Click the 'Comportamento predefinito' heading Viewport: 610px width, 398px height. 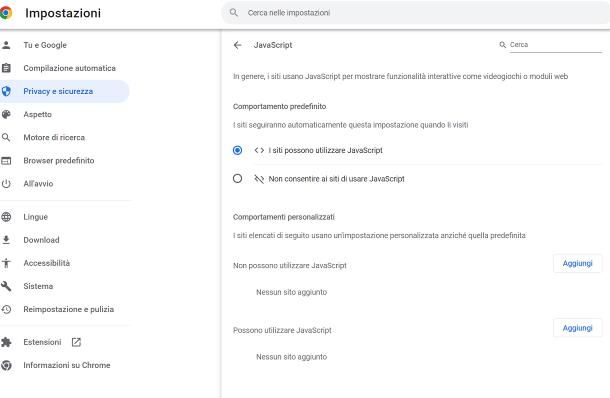tap(279, 106)
